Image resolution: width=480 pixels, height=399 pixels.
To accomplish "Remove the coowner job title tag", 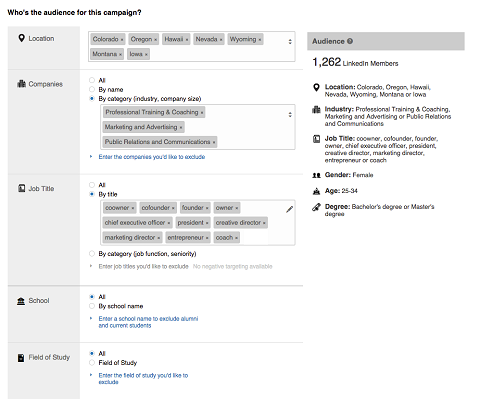I will pyautogui.click(x=133, y=208).
